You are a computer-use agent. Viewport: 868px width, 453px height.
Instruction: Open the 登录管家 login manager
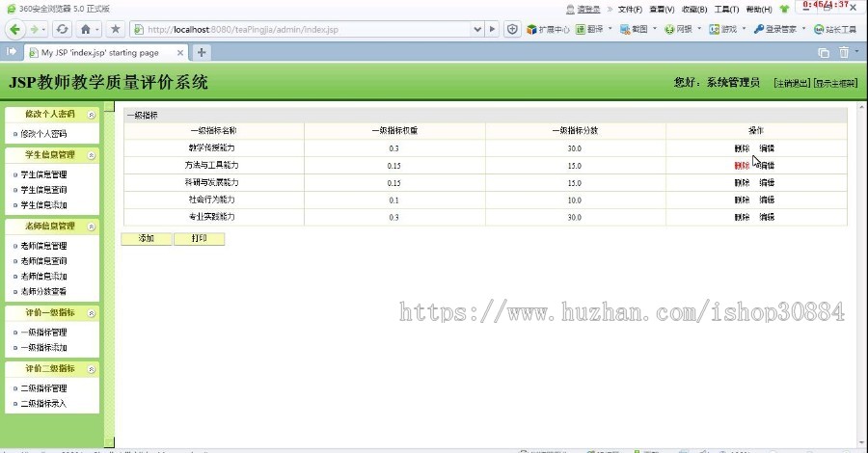coord(775,29)
